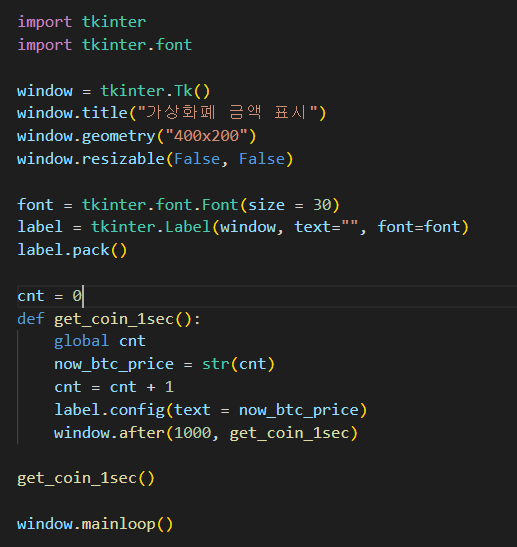Screen dimensions: 517x547
Task: Click the 'window.resizable(False, False)' line
Action: click(x=155, y=159)
